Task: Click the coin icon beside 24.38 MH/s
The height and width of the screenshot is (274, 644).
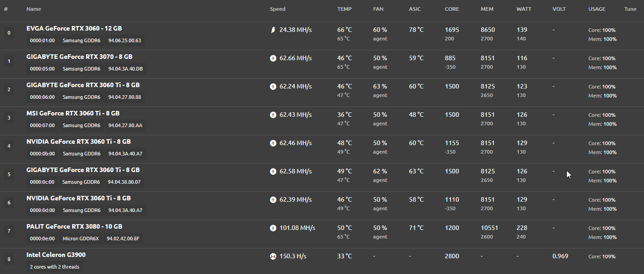Action: coord(273,30)
